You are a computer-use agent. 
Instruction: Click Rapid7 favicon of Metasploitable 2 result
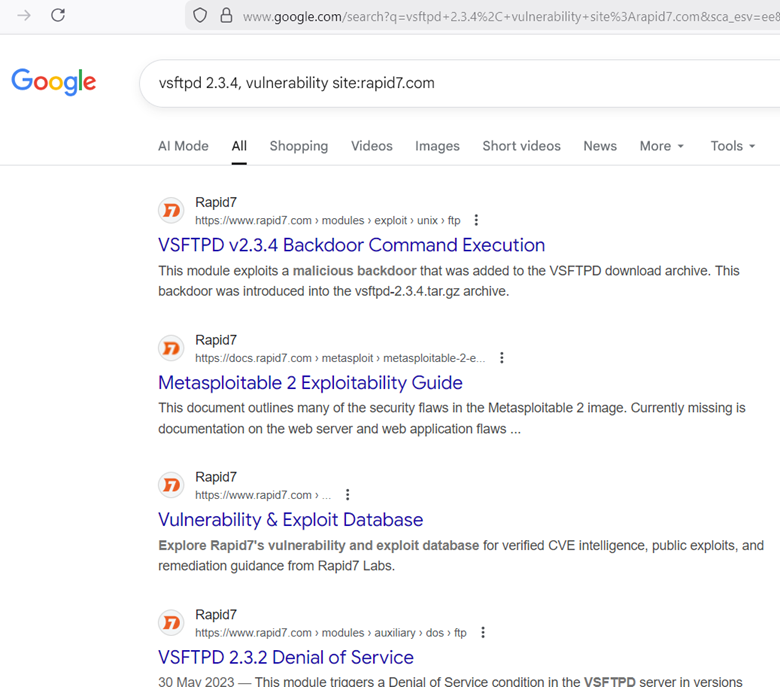[x=171, y=348]
